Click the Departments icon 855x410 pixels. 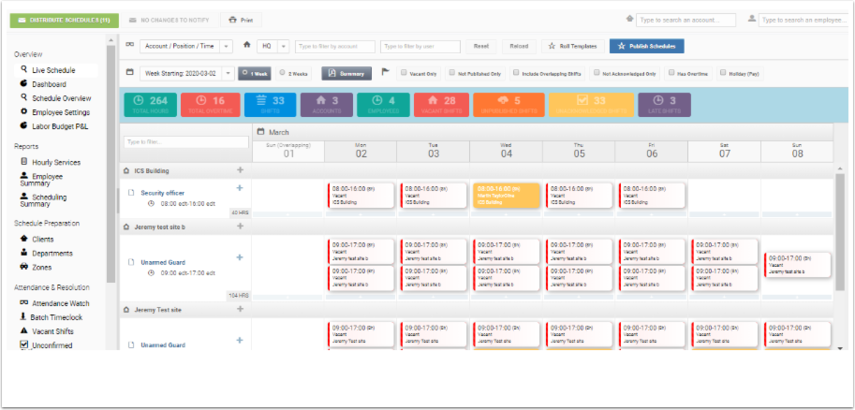(x=24, y=253)
